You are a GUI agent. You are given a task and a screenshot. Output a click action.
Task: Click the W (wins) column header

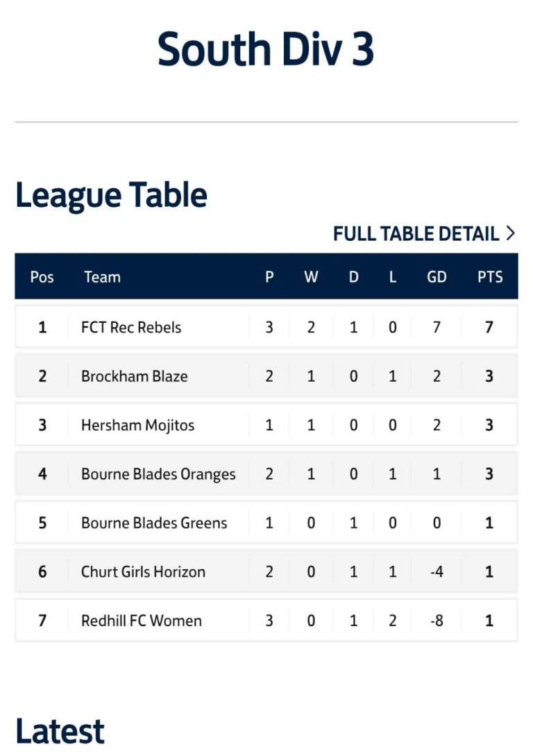311,277
